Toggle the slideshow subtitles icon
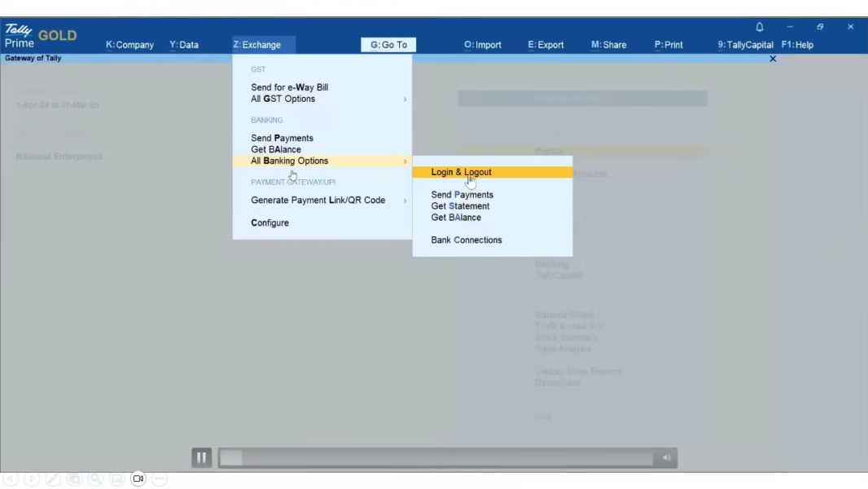Viewport: 868px width, 489px height. pyautogui.click(x=116, y=478)
